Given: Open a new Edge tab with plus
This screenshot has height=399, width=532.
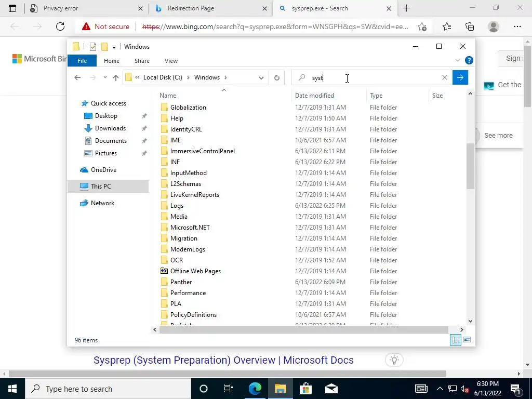Looking at the screenshot, I should 406,8.
